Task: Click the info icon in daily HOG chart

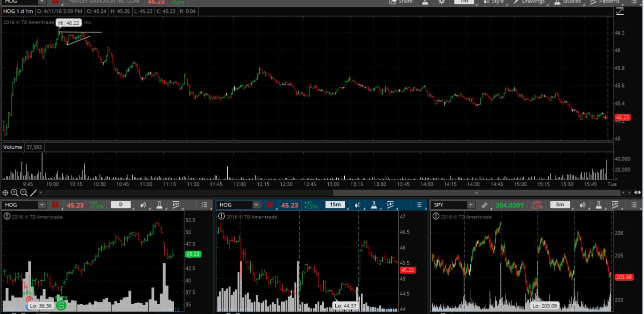Action: pos(7,216)
